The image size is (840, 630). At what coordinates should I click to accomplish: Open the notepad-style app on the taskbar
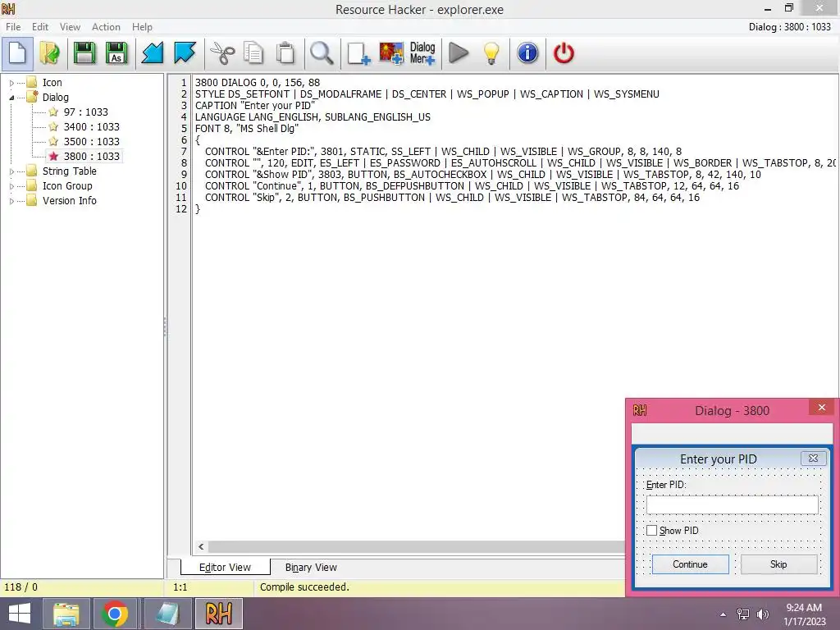(x=167, y=614)
